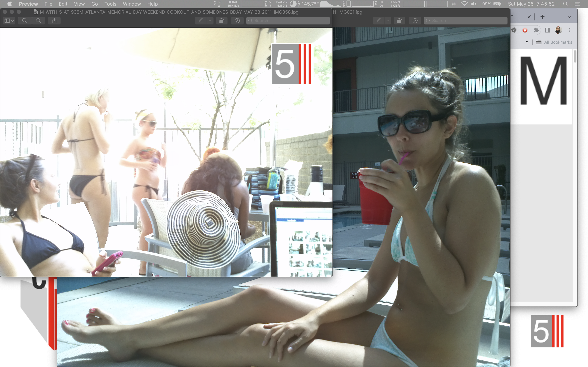This screenshot has height=367, width=588.
Task: Expand Chrome tab search chevron
Action: point(569,17)
